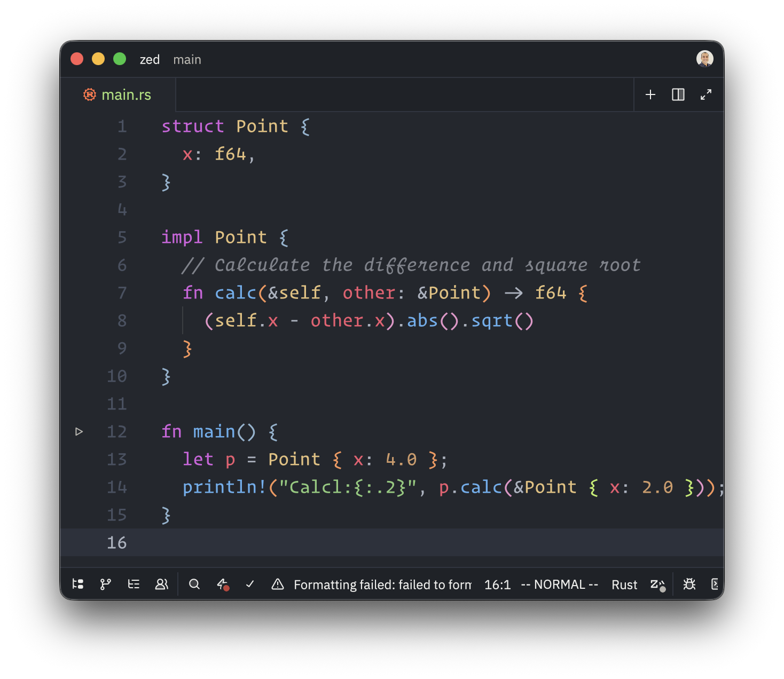Viewport: 784px width, 679px height.
Task: Click the println! macro on line 14
Action: tap(225, 487)
